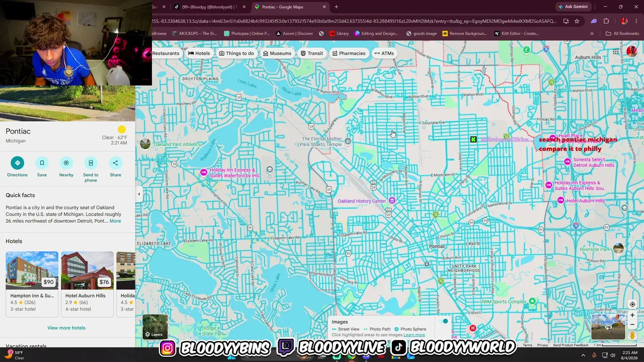
Task: Open the taskbar volume control
Action: (x=613, y=355)
